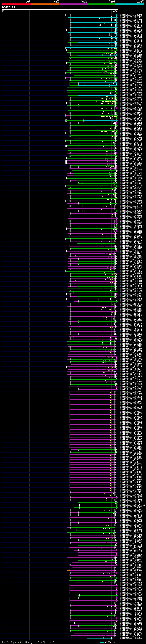The image size is (146, 644).
Task: Select the UniRef100_B4GF40 label
Action: (x=131, y=636)
